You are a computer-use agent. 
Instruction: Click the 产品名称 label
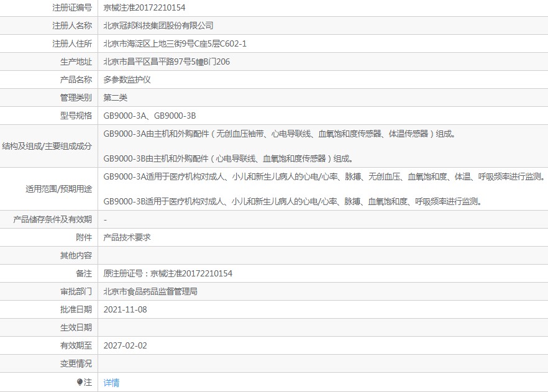[x=76, y=80]
